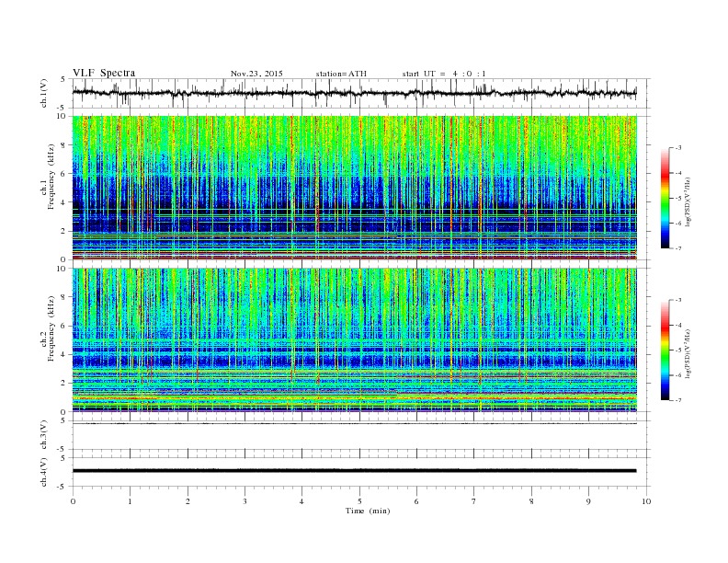Click the "VLF Spectra" plot title
The image size is (728, 563).
coord(104,73)
